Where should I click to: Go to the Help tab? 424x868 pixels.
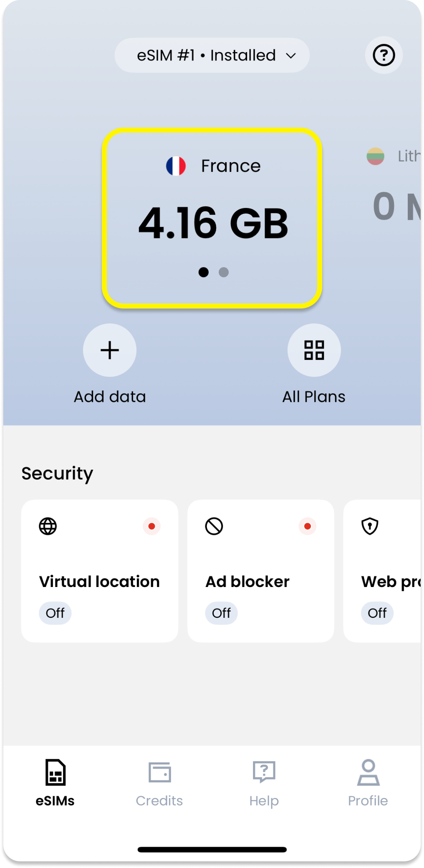point(264,783)
